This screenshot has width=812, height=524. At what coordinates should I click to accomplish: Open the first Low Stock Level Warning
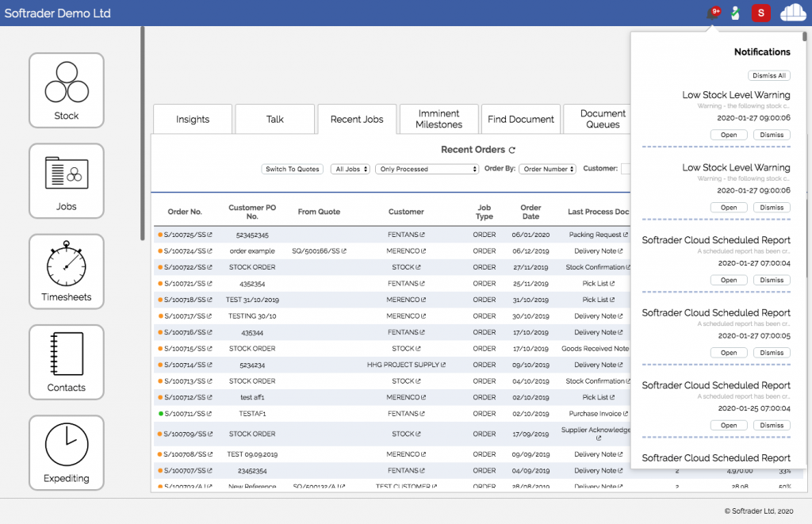728,134
